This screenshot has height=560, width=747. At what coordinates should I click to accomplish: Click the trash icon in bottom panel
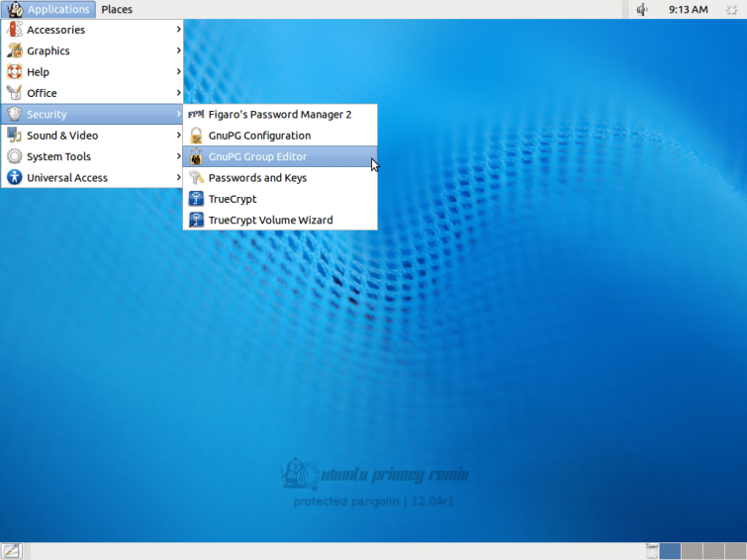652,551
